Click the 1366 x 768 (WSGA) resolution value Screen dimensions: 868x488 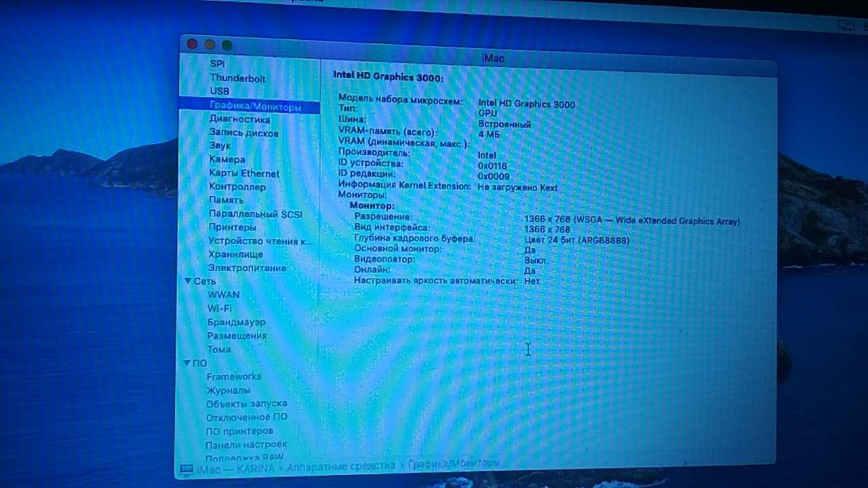tap(631, 221)
